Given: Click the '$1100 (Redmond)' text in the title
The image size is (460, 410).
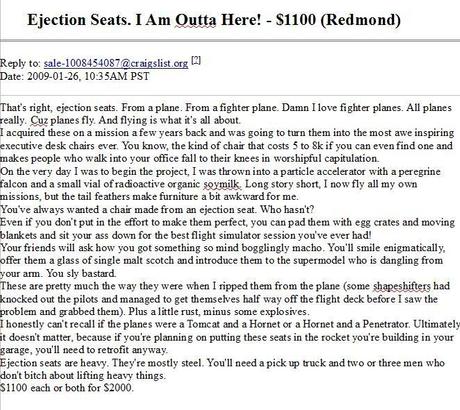Looking at the screenshot, I should click(338, 20).
